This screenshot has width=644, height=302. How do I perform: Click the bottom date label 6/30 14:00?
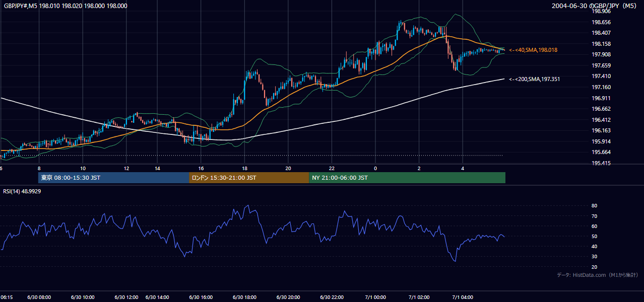click(x=157, y=297)
